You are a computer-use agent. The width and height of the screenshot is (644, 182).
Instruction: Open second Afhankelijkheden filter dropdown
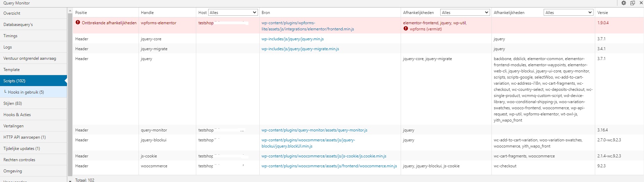pos(568,12)
